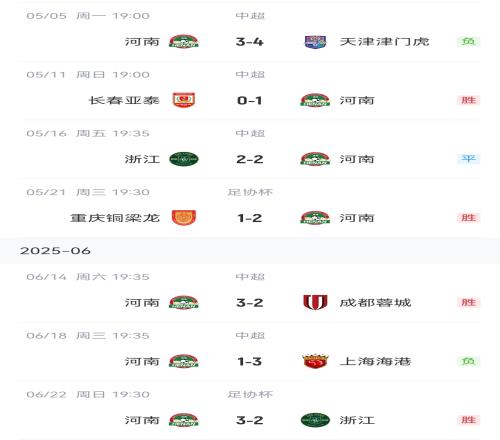Screen dimensions: 500x440
Task: Click the Shanghai Port team crest
Action: pyautogui.click(x=315, y=361)
